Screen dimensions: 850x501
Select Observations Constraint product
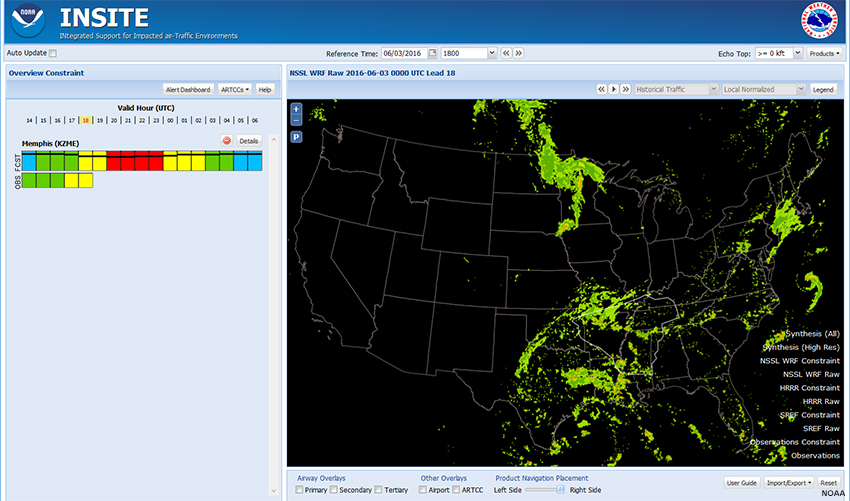pyautogui.click(x=795, y=442)
